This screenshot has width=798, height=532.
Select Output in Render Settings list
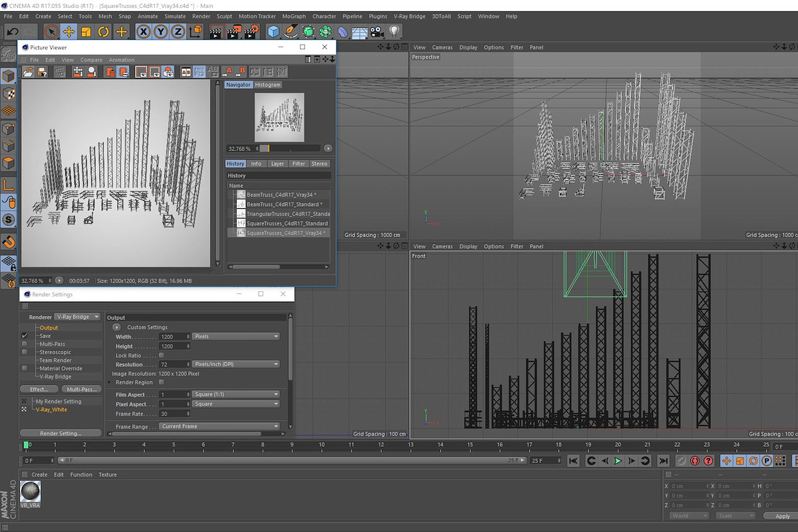tap(49, 327)
